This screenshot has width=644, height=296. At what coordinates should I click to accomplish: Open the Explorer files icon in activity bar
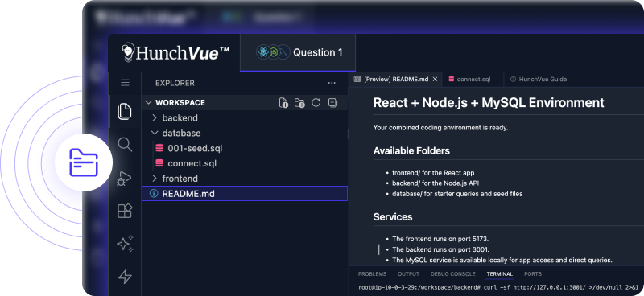(x=125, y=111)
